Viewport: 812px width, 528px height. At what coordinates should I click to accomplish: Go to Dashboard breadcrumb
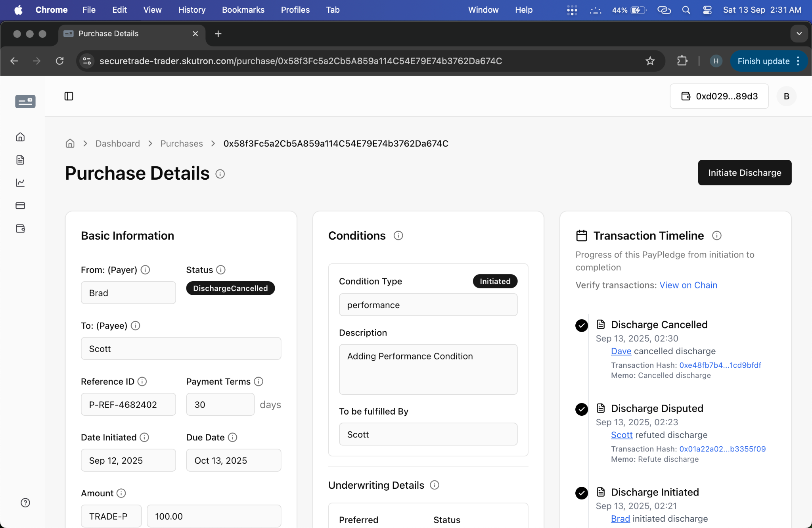pos(118,144)
